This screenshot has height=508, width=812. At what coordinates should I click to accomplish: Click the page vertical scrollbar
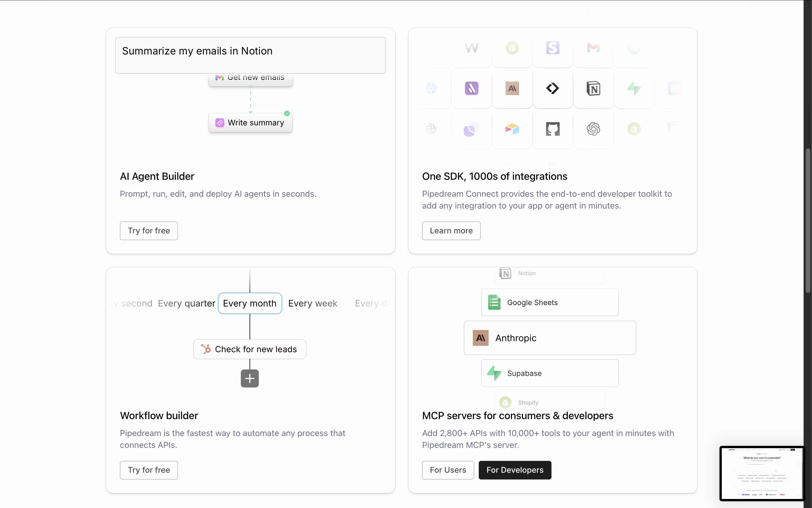[808, 220]
